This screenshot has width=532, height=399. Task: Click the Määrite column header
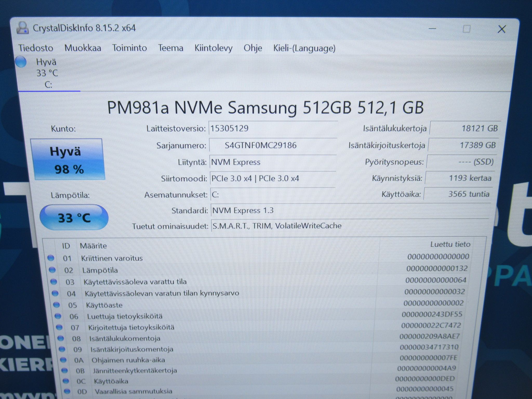point(93,246)
